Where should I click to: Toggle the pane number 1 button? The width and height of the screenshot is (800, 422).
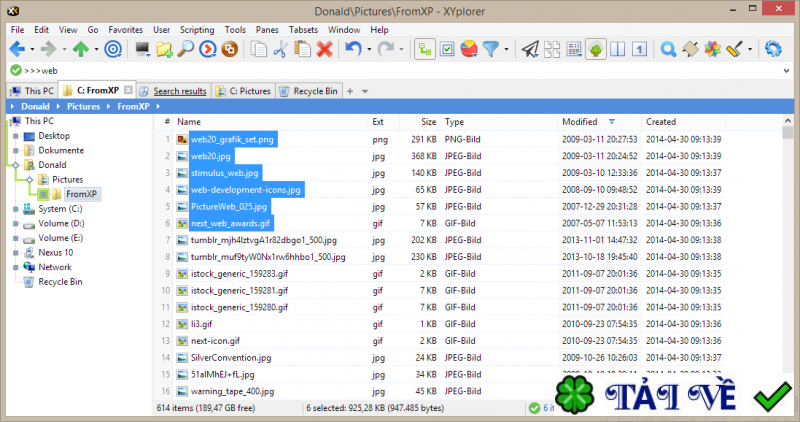click(x=639, y=49)
